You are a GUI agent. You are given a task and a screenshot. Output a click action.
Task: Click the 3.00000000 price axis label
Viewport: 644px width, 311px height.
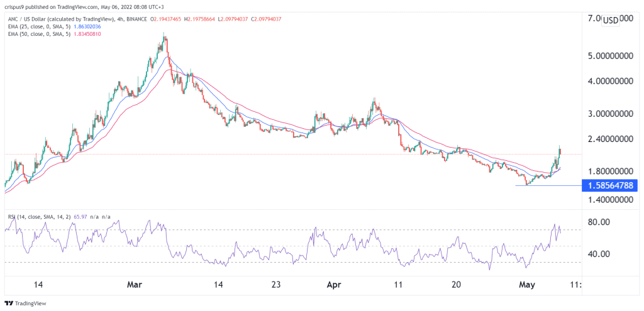tap(610, 113)
